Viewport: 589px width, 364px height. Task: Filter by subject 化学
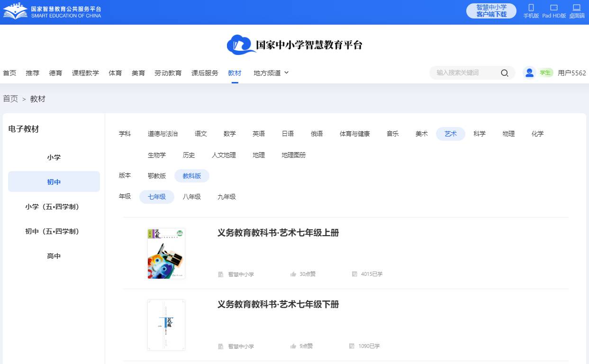pyautogui.click(x=538, y=134)
